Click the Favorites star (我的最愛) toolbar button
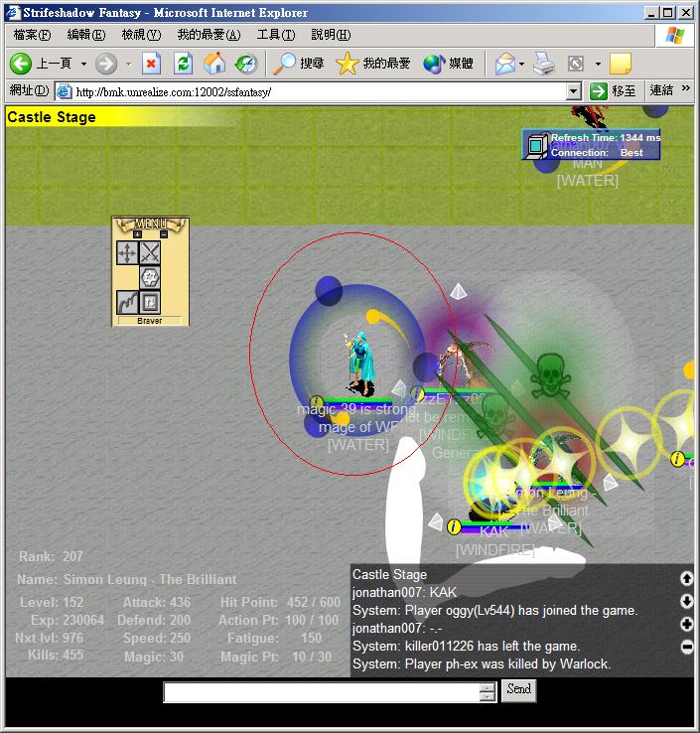This screenshot has height=733, width=700. 373,64
